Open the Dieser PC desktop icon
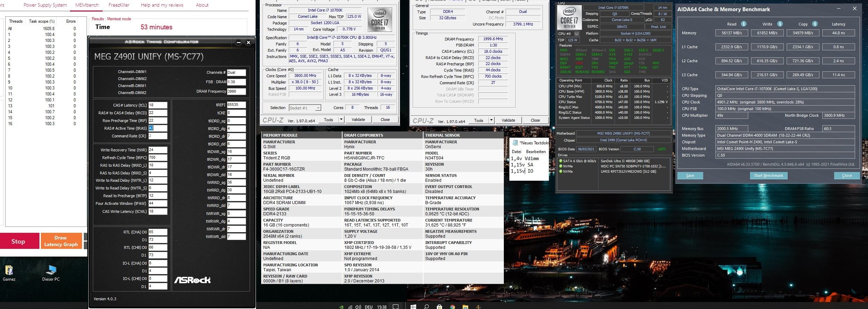868x309 pixels. pyautogui.click(x=51, y=273)
